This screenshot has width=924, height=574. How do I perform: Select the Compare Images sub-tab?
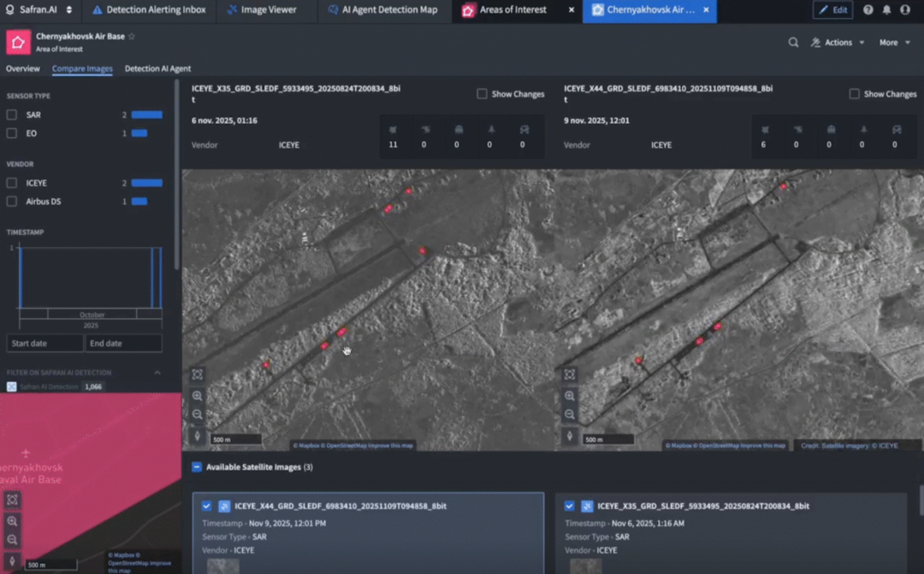[82, 68]
